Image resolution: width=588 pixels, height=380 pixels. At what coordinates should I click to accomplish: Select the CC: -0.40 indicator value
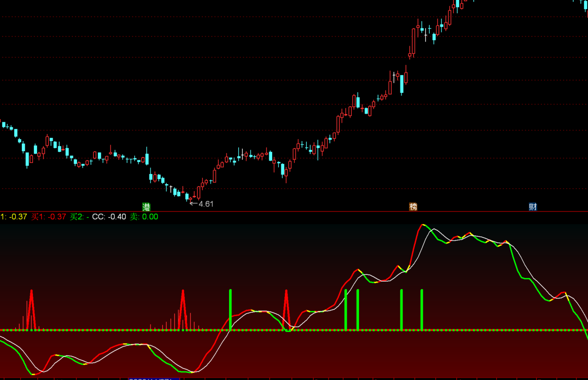109,217
